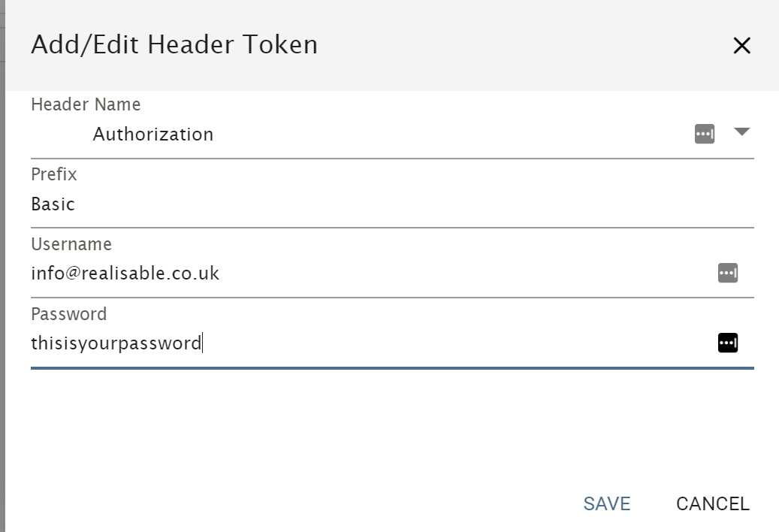Expand the Header Name dropdown arrow
Screen dimensions: 779x532
741,131
